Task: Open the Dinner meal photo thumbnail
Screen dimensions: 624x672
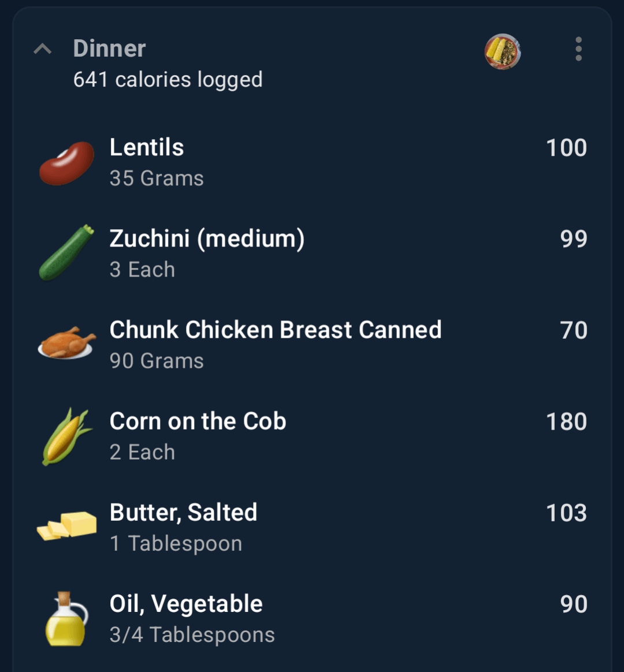Action: 503,51
